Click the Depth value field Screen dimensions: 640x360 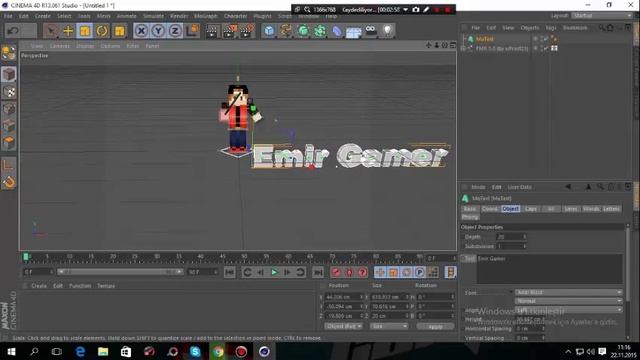[x=511, y=237]
